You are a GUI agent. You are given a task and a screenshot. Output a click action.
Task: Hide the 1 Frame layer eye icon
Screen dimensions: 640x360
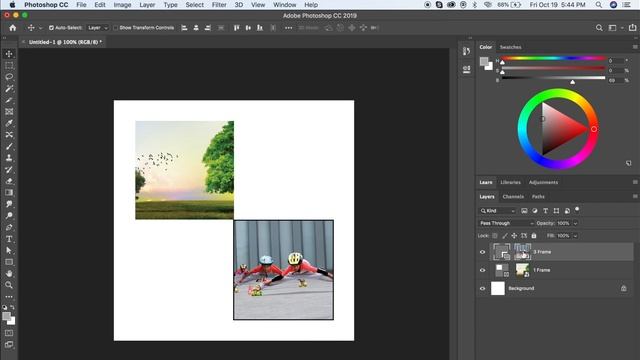pyautogui.click(x=482, y=270)
